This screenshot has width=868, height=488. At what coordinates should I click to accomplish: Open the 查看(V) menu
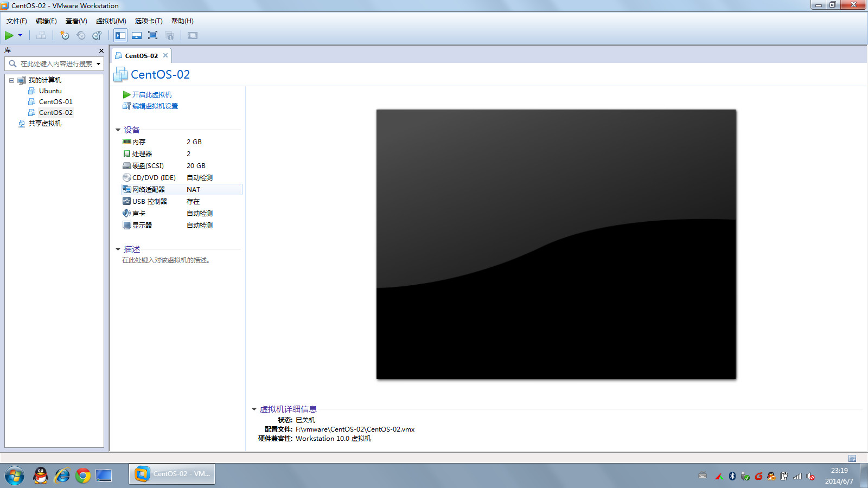(76, 21)
